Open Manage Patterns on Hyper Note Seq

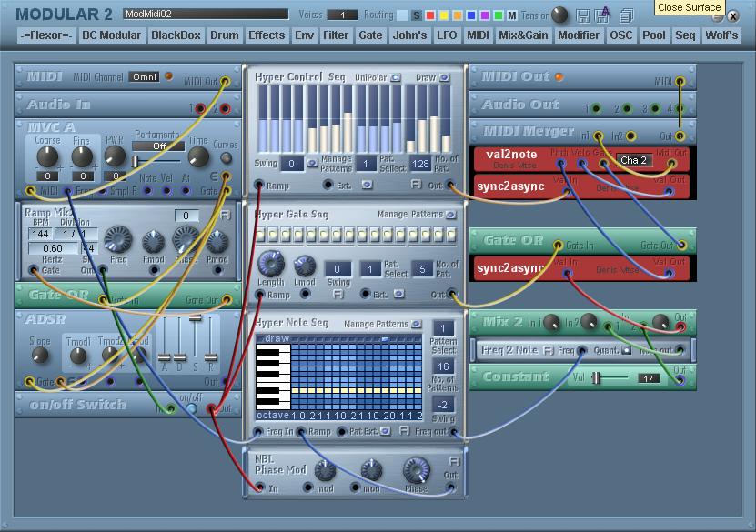[416, 324]
